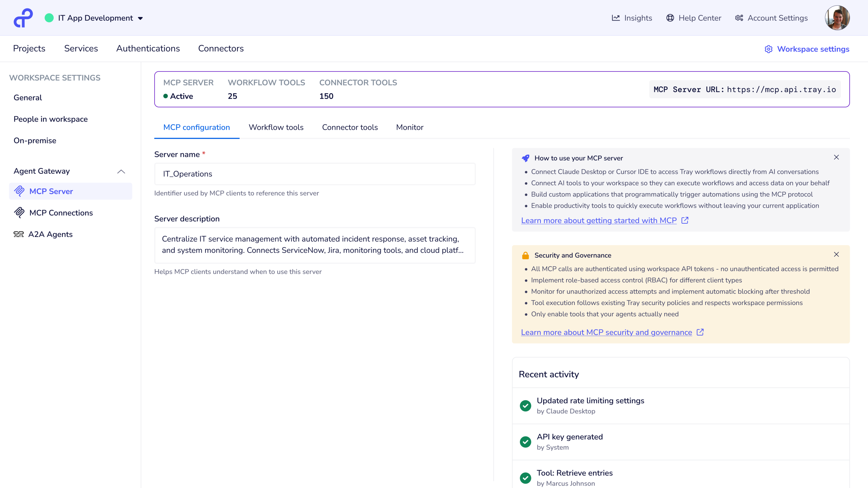Viewport: 868px width, 488px height.
Task: Click the Workspace settings gear icon
Action: [x=768, y=49]
